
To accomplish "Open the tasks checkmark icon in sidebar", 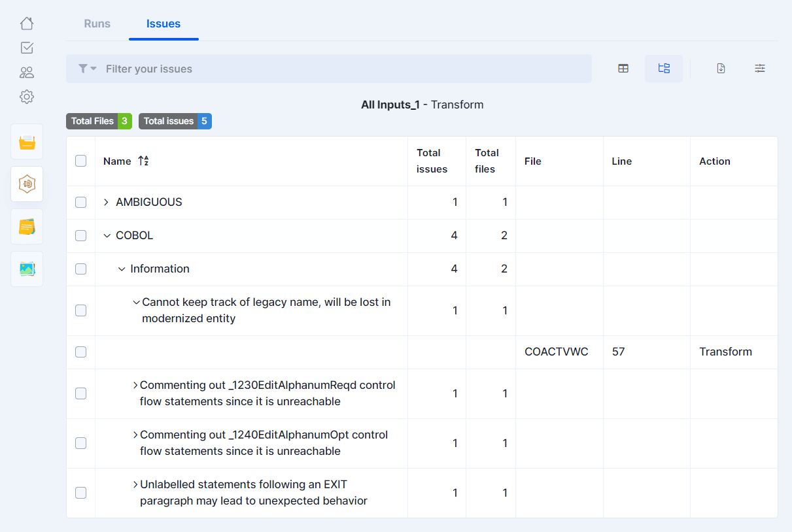I will pos(27,48).
